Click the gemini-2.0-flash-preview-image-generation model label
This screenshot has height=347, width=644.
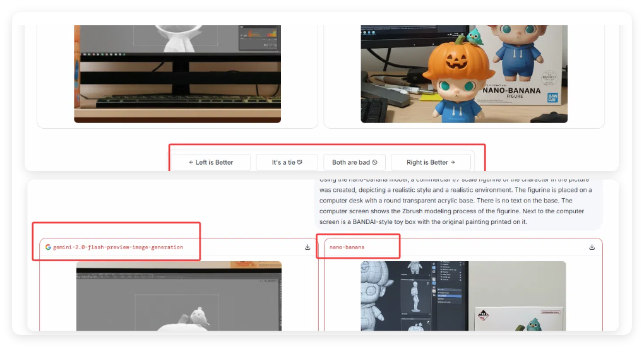pyautogui.click(x=118, y=247)
